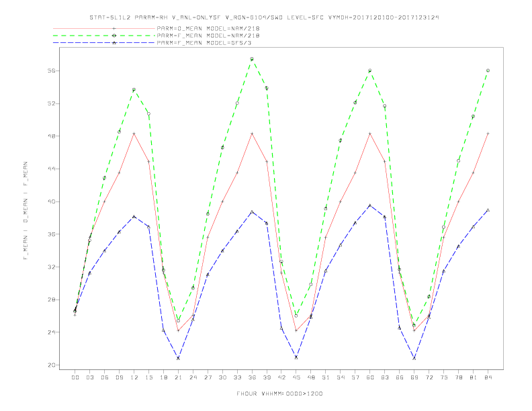532x411 pixels.
Task: Click x-axis tick label 75
Action: click(444, 377)
